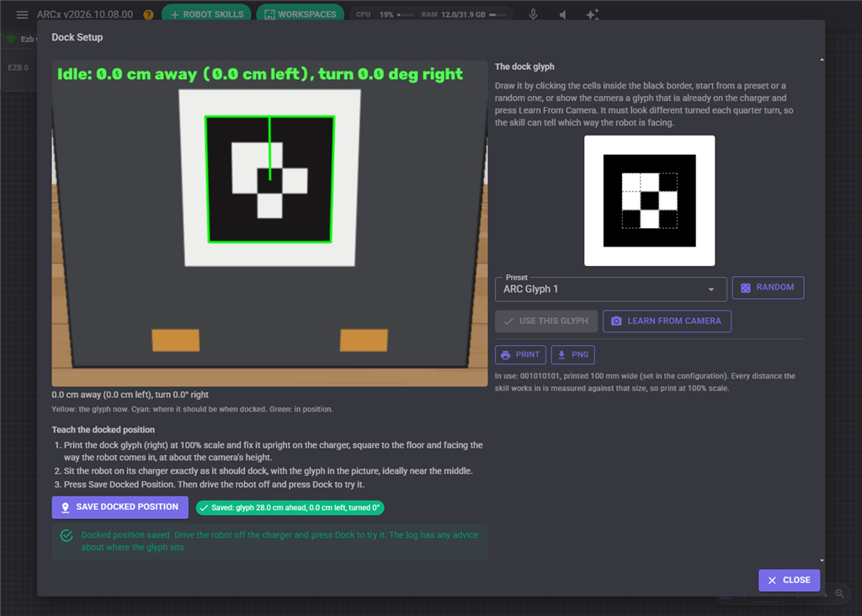Click the Ezb wifi connection icon
This screenshot has width=862, height=616.
click(11, 39)
